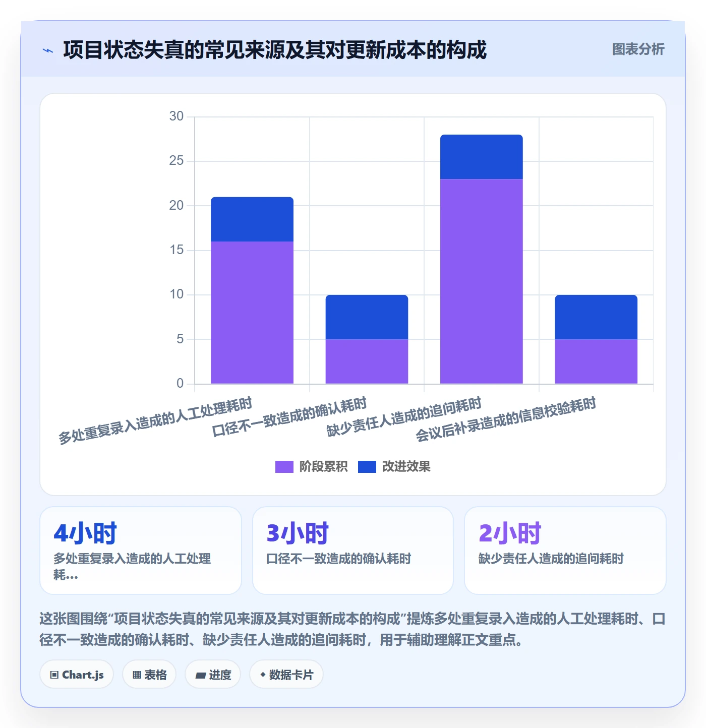Click the lightning icon beside the title

click(48, 50)
